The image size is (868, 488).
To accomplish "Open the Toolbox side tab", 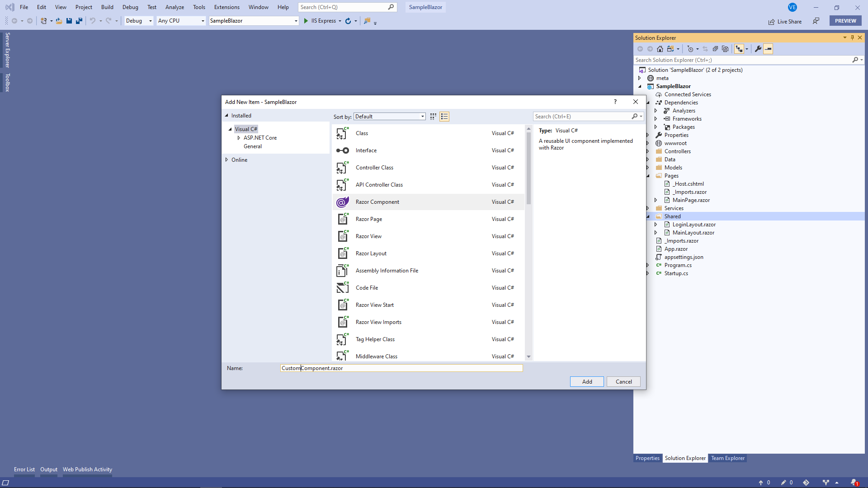I will click(7, 83).
